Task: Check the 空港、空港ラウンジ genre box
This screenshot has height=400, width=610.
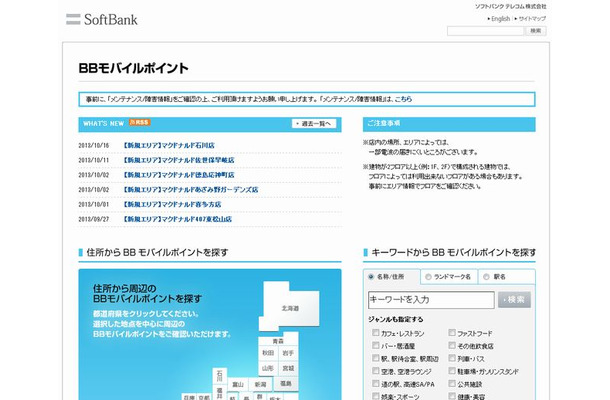Action: click(x=375, y=371)
